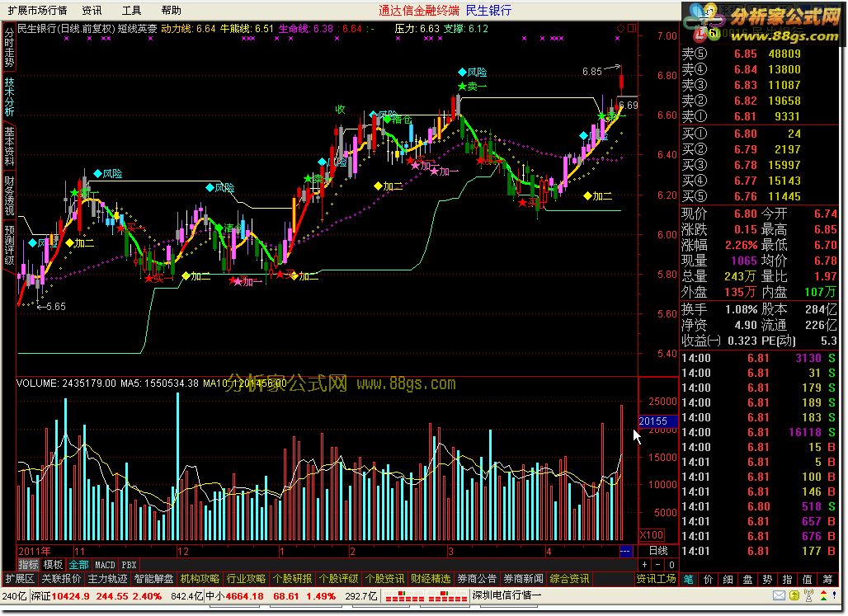The image size is (848, 616).
Task: Switch to 预测评级 sidebar tab
Action: point(9,244)
